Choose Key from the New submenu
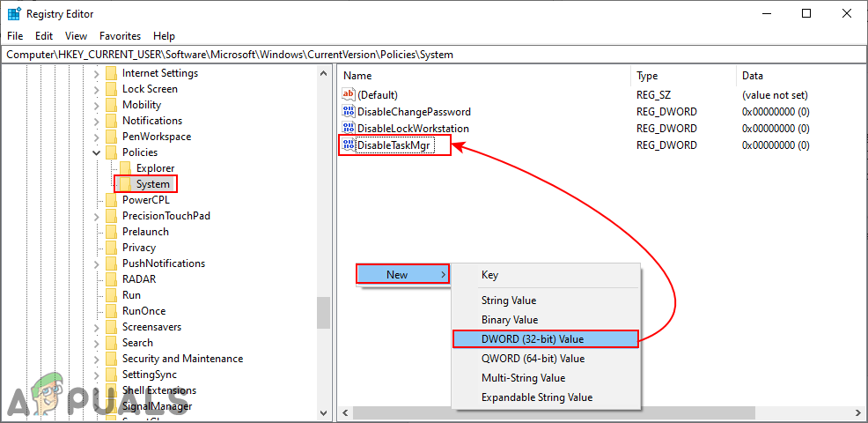This screenshot has height=423, width=868. (545, 274)
